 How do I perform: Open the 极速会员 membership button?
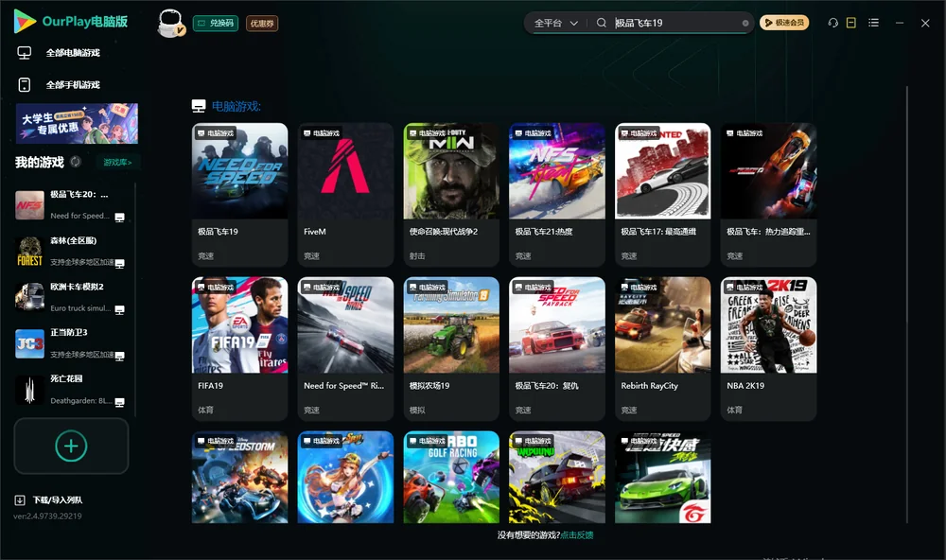pos(784,23)
